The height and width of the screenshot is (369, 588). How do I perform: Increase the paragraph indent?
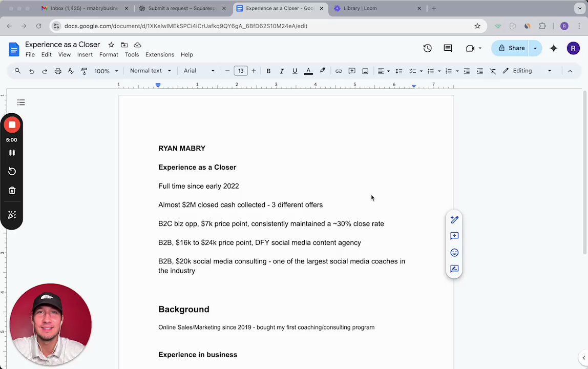pyautogui.click(x=479, y=71)
